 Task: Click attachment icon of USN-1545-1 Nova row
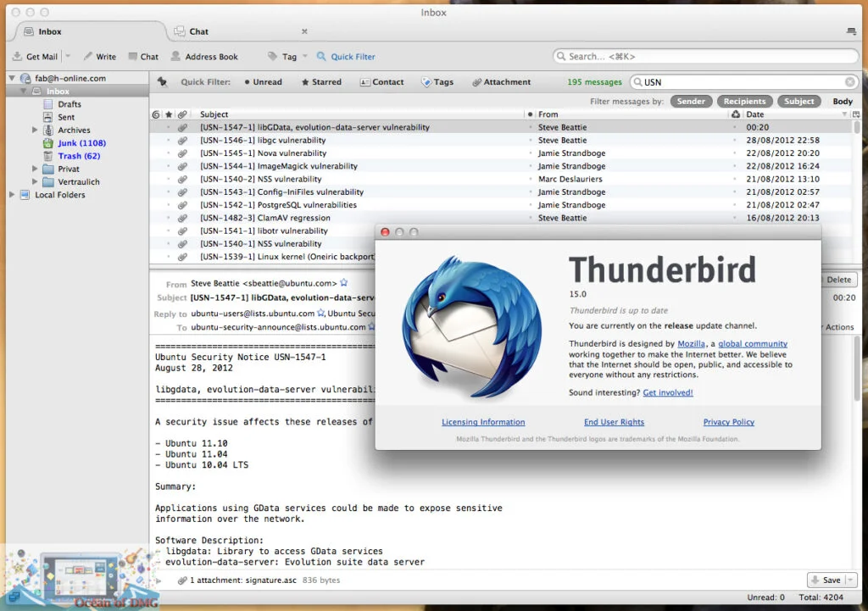182,153
